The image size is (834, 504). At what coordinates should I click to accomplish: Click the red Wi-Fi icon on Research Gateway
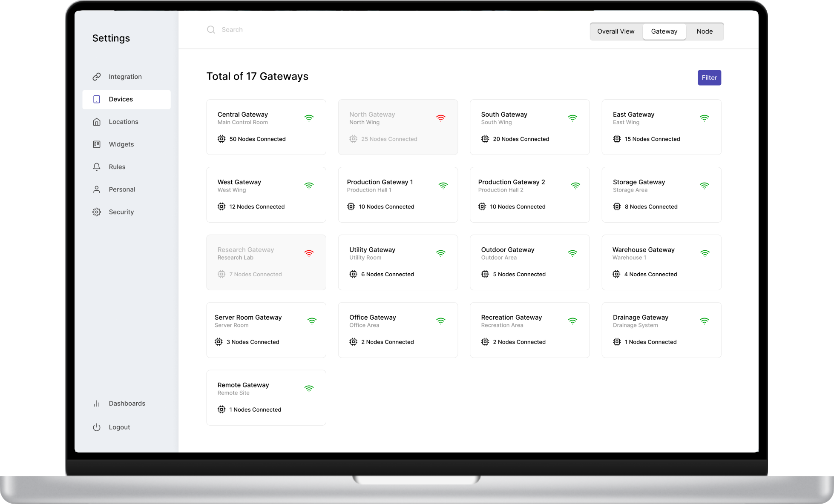tap(309, 253)
